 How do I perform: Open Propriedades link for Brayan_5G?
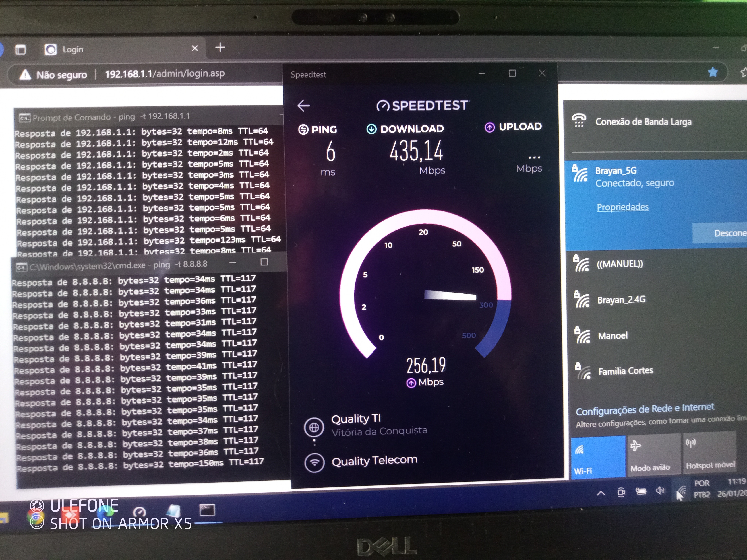click(622, 207)
